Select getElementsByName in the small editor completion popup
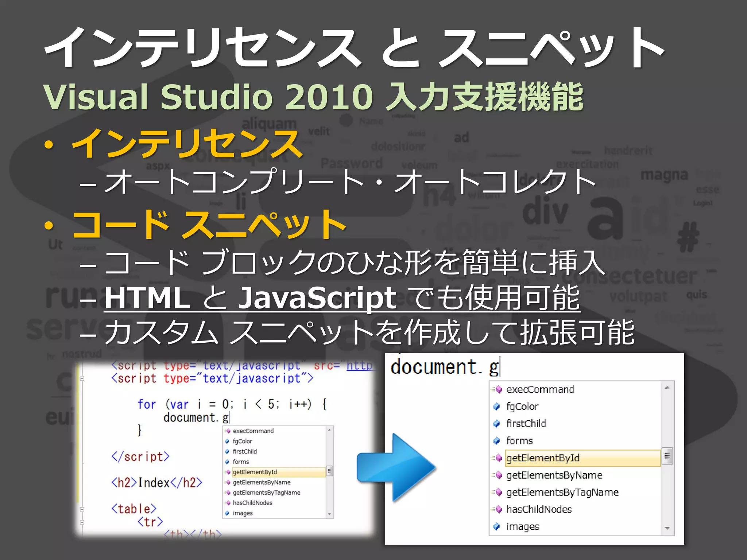Viewport: 747px width, 560px height. pos(262,482)
